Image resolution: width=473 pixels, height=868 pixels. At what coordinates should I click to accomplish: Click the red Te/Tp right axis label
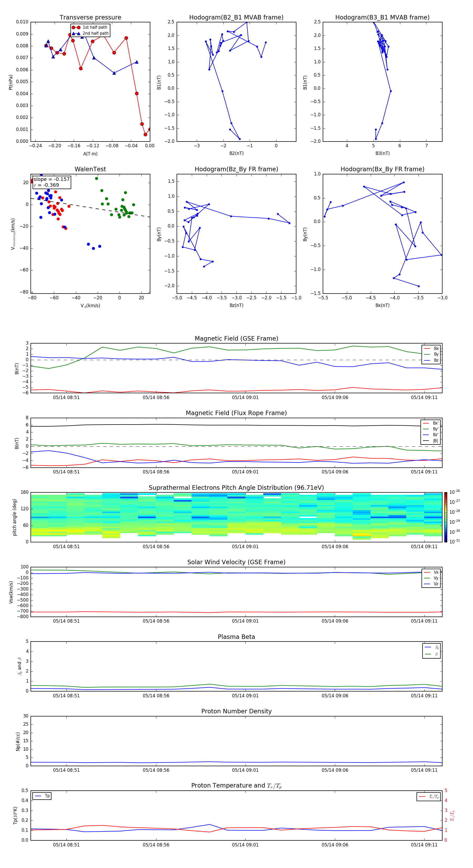tap(453, 815)
